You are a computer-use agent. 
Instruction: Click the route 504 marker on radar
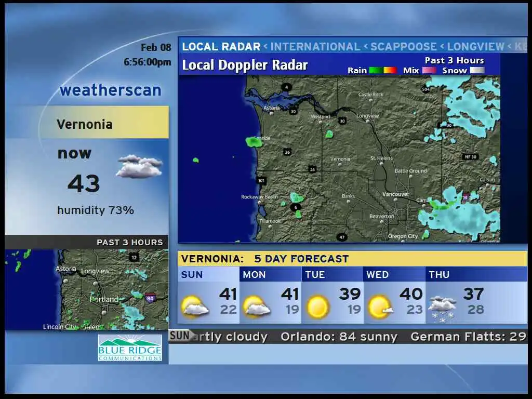point(426,89)
